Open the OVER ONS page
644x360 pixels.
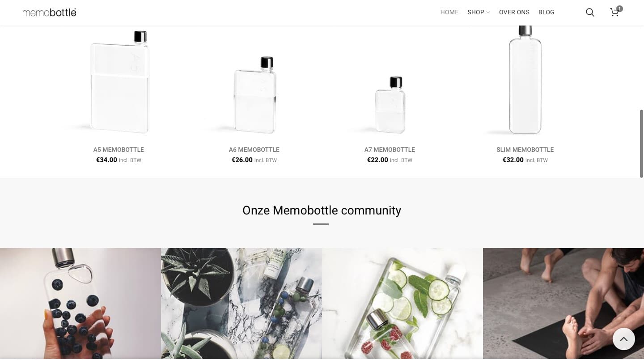(x=514, y=13)
